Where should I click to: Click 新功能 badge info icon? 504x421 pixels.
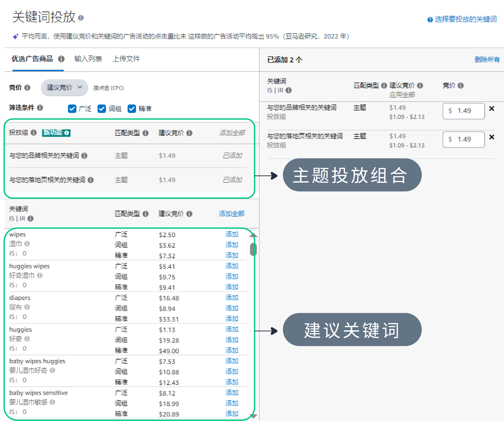[x=67, y=133]
